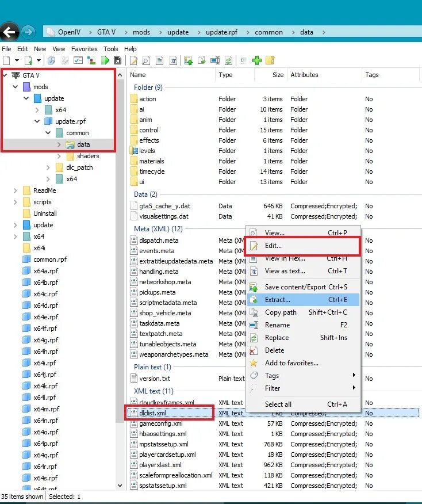The height and width of the screenshot is (504, 422).
Task: Choose Replace in the context menu
Action: 304,338
